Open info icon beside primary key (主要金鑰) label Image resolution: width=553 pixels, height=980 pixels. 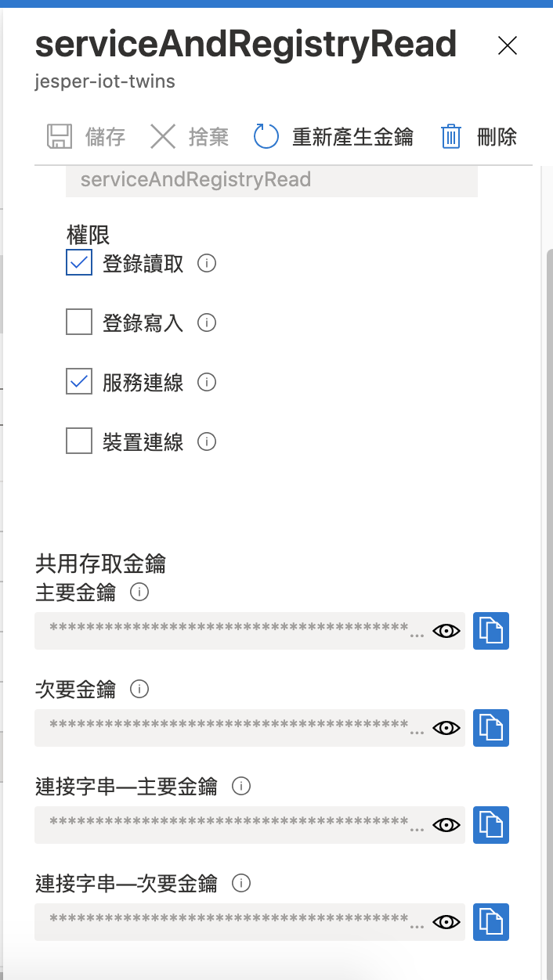pyautogui.click(x=139, y=593)
